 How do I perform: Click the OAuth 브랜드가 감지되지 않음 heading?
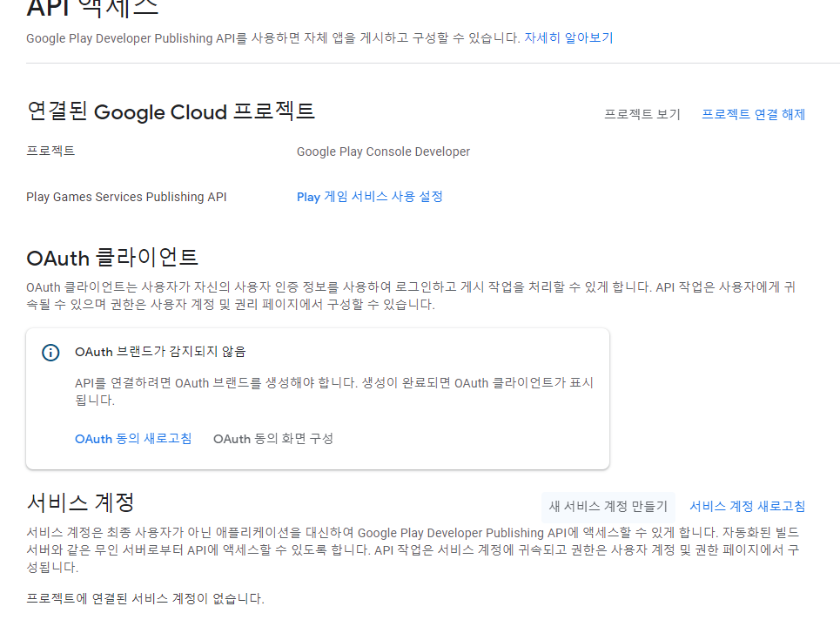pyautogui.click(x=160, y=352)
